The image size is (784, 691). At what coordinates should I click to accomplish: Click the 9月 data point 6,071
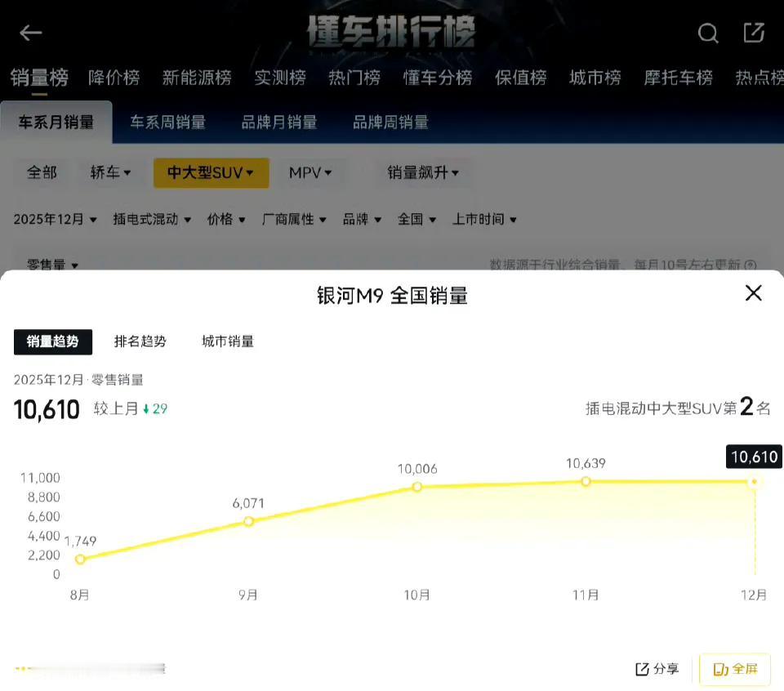(x=248, y=521)
